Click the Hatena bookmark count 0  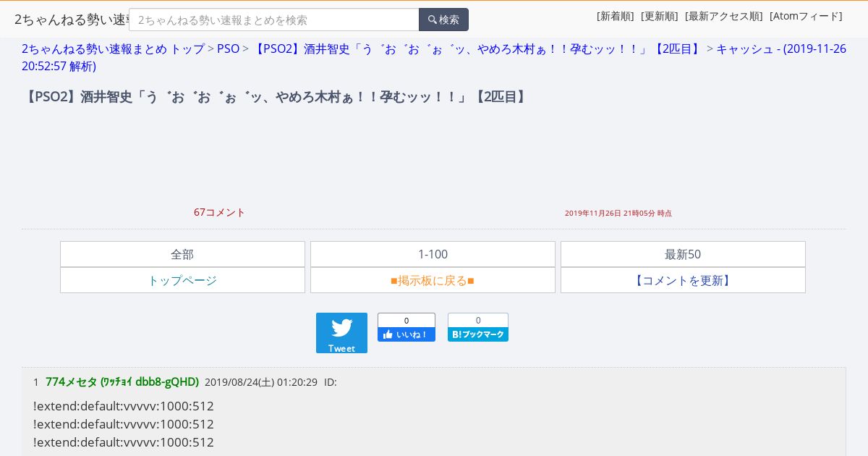pyautogui.click(x=478, y=321)
